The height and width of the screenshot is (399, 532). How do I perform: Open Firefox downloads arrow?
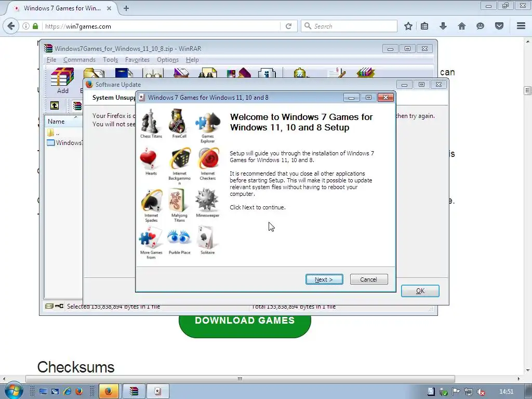443,26
